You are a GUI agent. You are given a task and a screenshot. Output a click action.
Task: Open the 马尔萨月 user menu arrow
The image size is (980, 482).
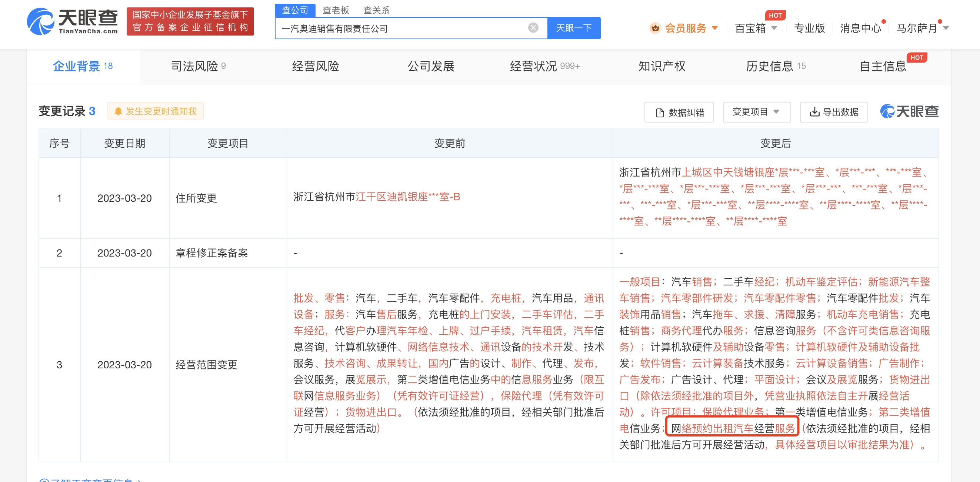click(x=946, y=28)
